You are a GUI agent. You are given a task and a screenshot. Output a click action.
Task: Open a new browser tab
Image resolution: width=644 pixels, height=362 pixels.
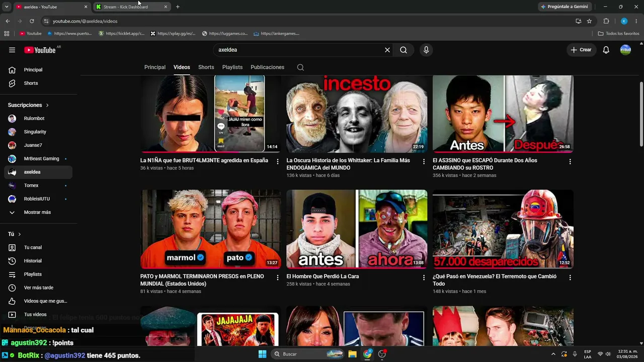(x=178, y=7)
